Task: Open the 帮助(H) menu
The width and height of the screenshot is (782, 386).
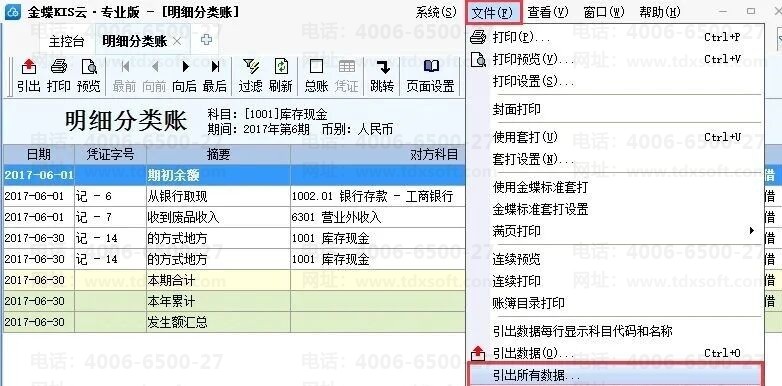Action: (660, 11)
